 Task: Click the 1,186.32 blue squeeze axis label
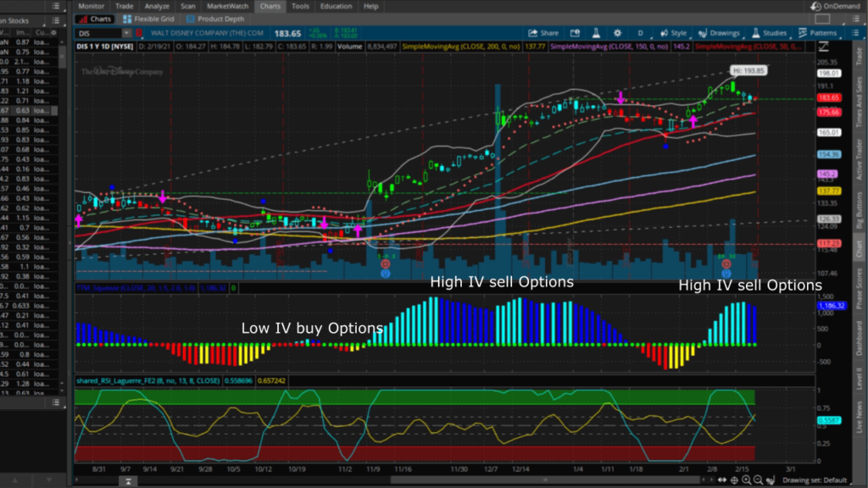832,305
